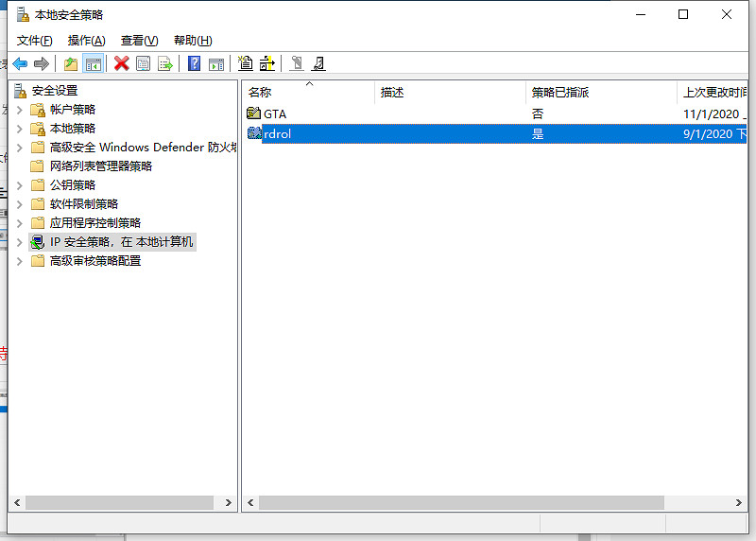Click the Assign policy toolbar icon
The image size is (756, 541).
[296, 63]
